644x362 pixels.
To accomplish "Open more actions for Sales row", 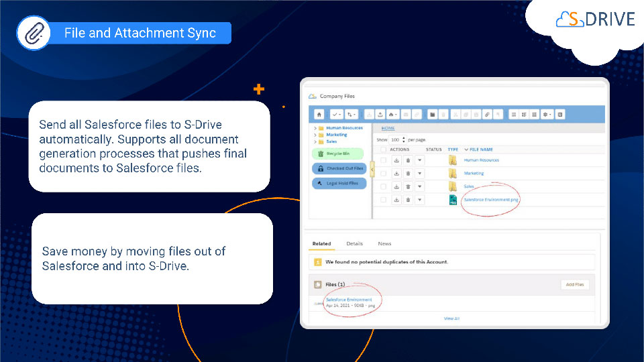I will (419, 186).
